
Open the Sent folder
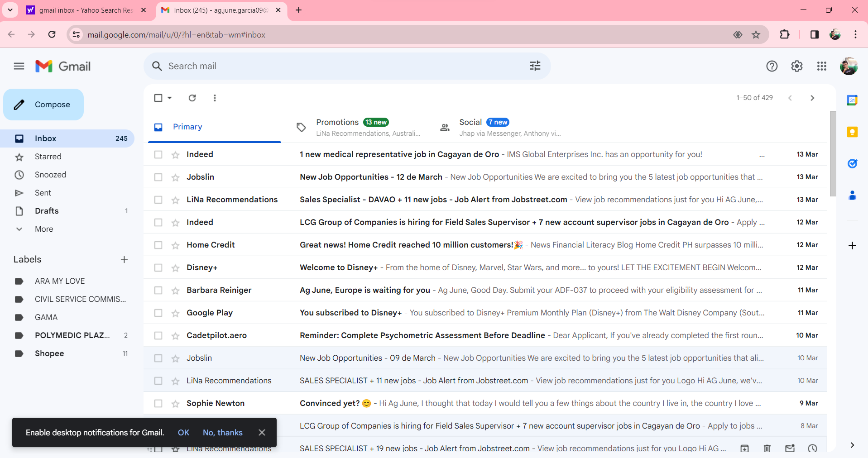[x=67, y=193]
